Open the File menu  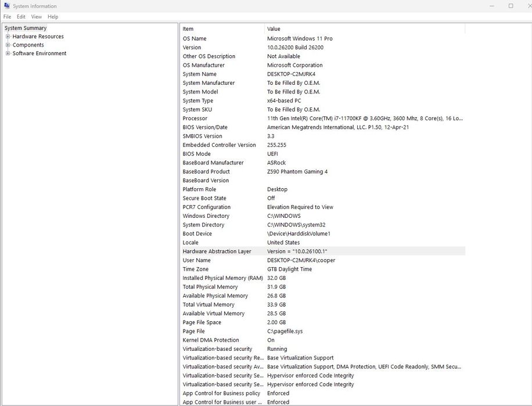point(7,17)
